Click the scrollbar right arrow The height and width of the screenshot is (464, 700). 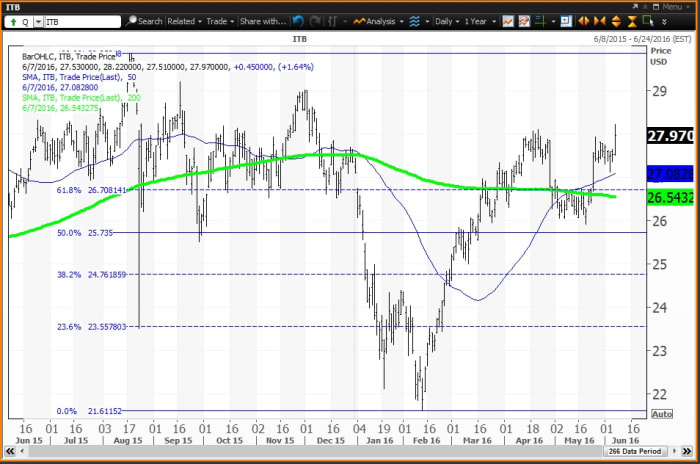675,451
